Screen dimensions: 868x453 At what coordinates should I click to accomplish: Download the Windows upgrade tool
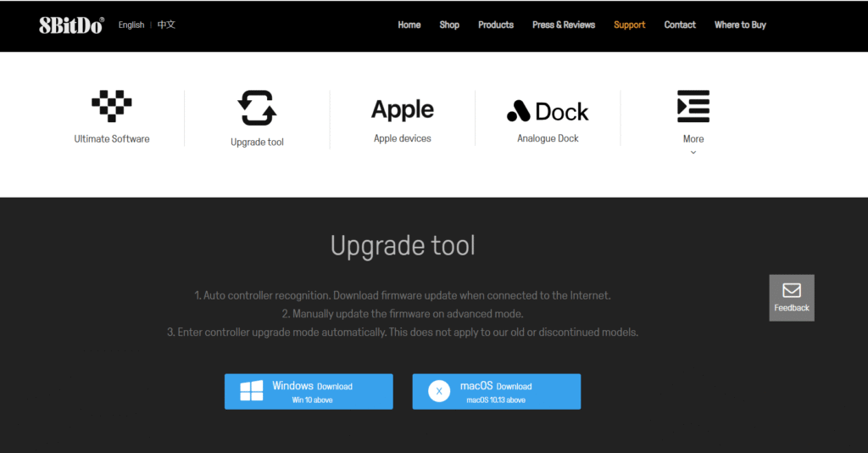pyautogui.click(x=309, y=392)
